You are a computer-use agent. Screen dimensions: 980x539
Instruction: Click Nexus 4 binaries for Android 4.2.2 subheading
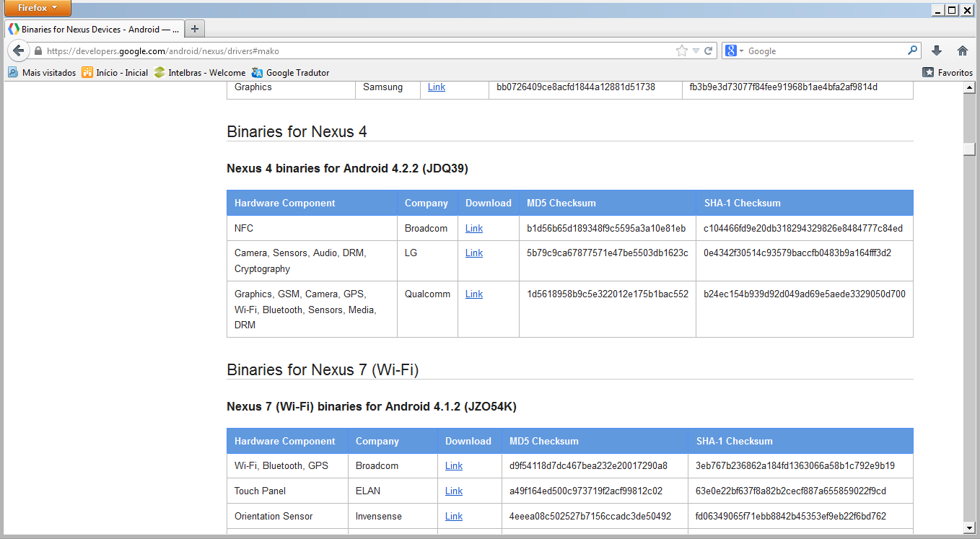tap(347, 168)
